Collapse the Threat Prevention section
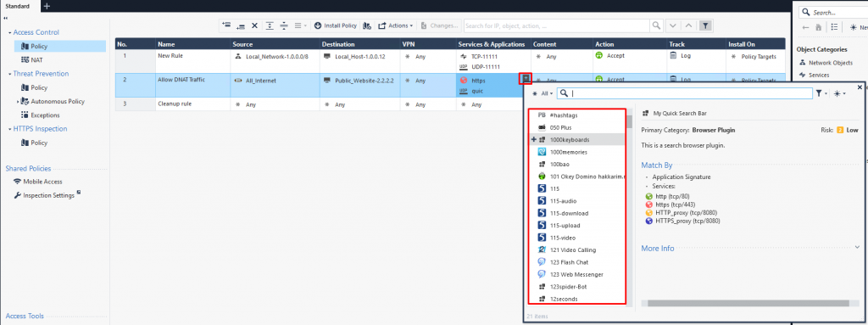 (x=10, y=74)
